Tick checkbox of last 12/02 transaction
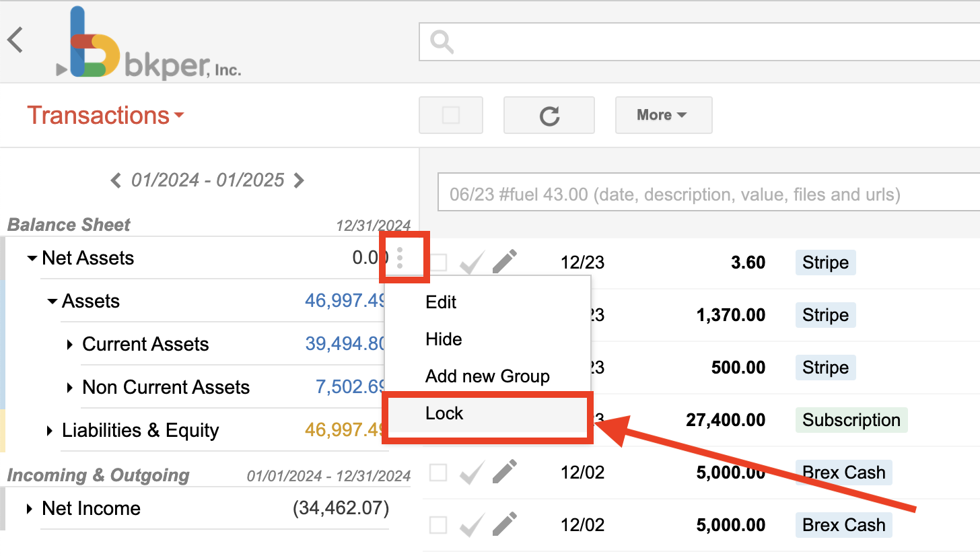980x556 pixels. click(438, 524)
